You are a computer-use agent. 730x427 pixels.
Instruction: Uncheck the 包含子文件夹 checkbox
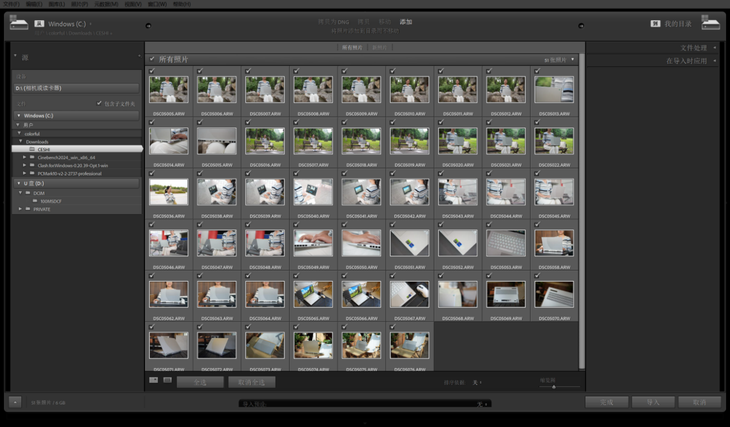99,103
